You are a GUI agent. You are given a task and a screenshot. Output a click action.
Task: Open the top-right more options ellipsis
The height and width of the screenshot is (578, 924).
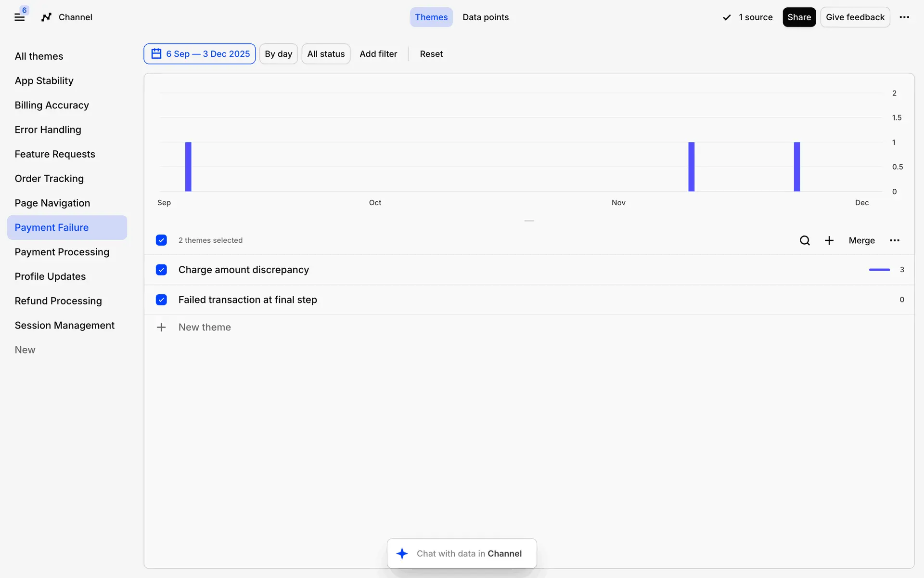(904, 17)
